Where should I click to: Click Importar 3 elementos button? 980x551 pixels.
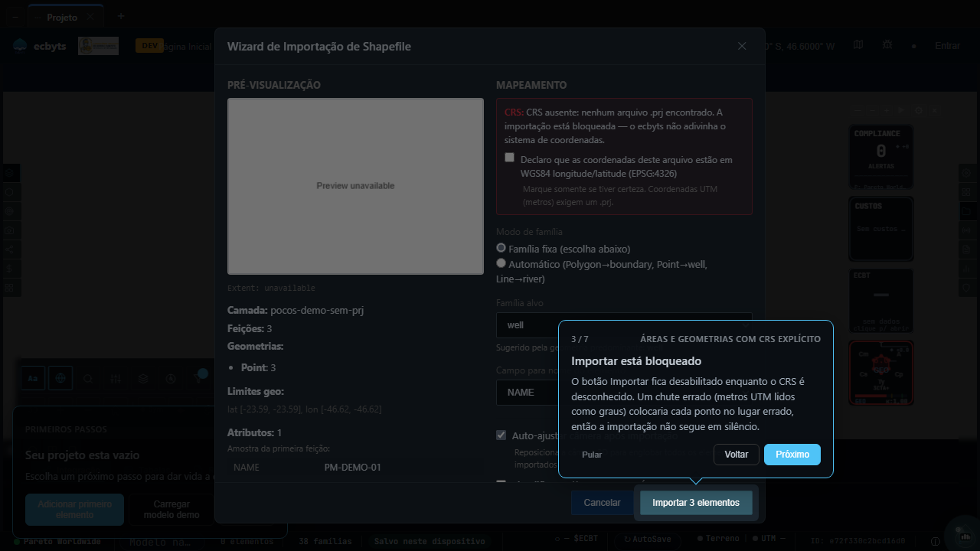[x=696, y=503]
